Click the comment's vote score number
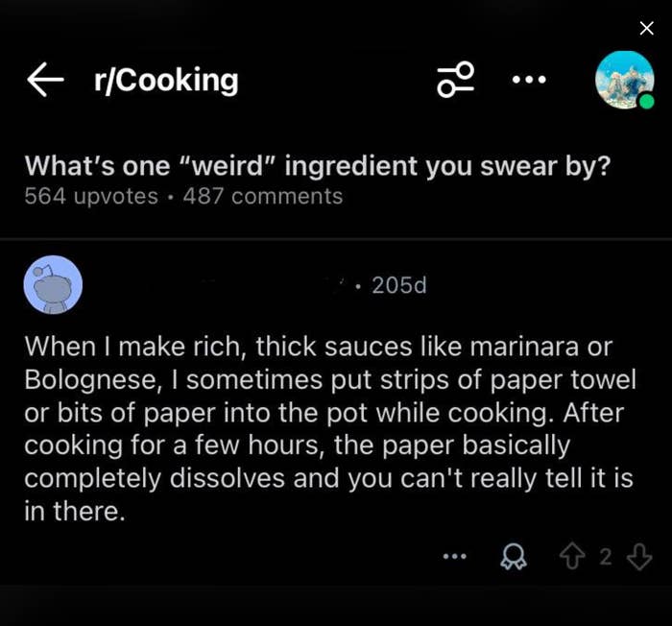Viewport: 672px width, 626px height. click(x=606, y=558)
